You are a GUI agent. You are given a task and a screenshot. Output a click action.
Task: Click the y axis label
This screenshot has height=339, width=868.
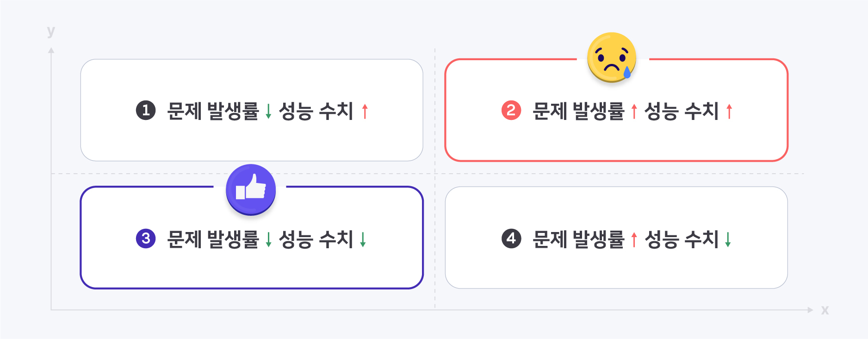tap(51, 31)
